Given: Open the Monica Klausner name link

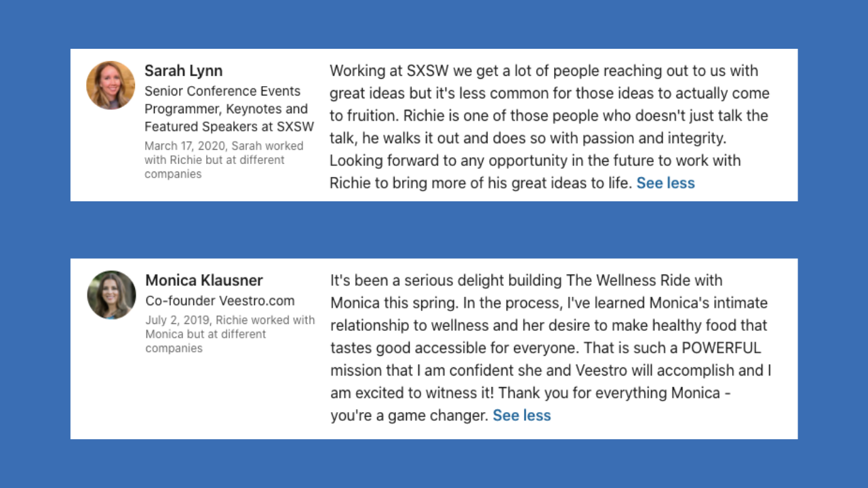Looking at the screenshot, I should click(x=204, y=281).
